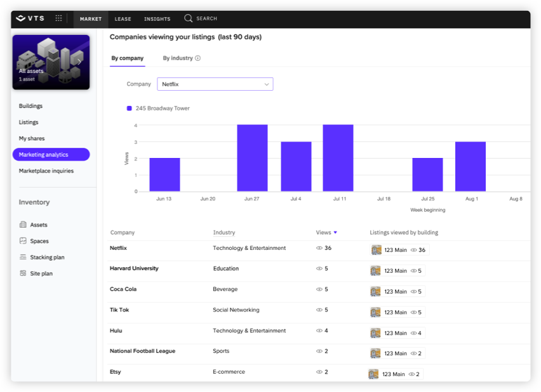Click the eye icon in Etsy views
This screenshot has width=541, height=392.
[319, 372]
